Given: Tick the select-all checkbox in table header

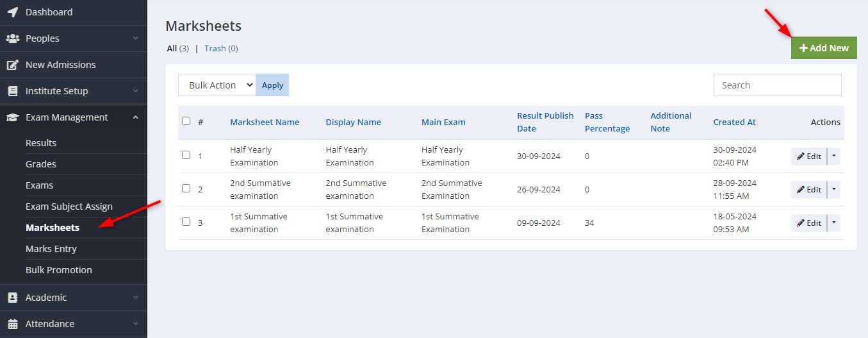Looking at the screenshot, I should click(186, 121).
